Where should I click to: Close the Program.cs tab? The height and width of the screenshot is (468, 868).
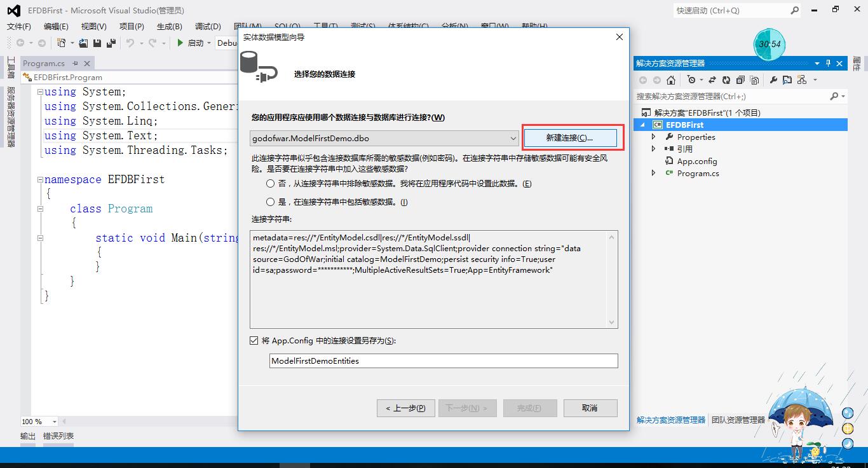pyautogui.click(x=87, y=63)
